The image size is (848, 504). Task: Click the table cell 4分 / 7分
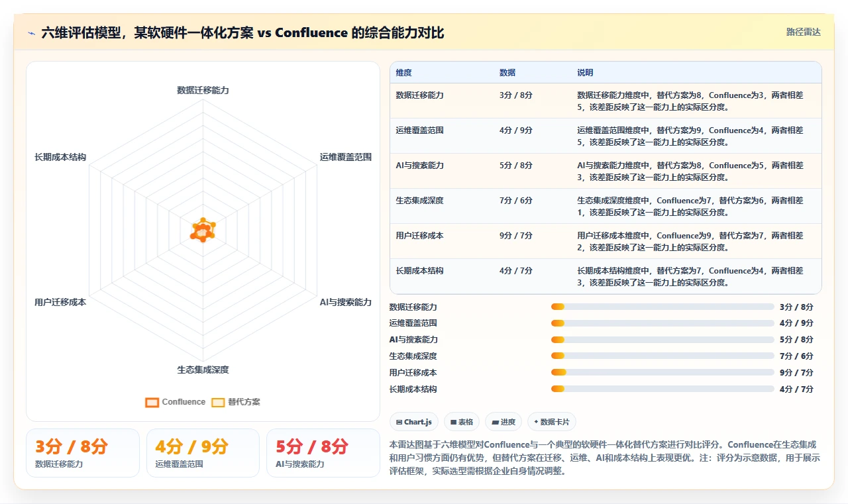516,271
